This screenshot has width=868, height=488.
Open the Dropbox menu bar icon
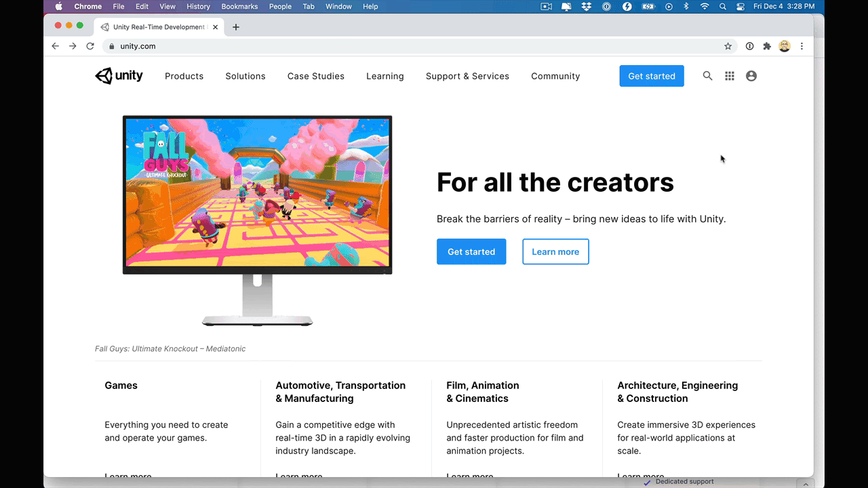point(587,6)
